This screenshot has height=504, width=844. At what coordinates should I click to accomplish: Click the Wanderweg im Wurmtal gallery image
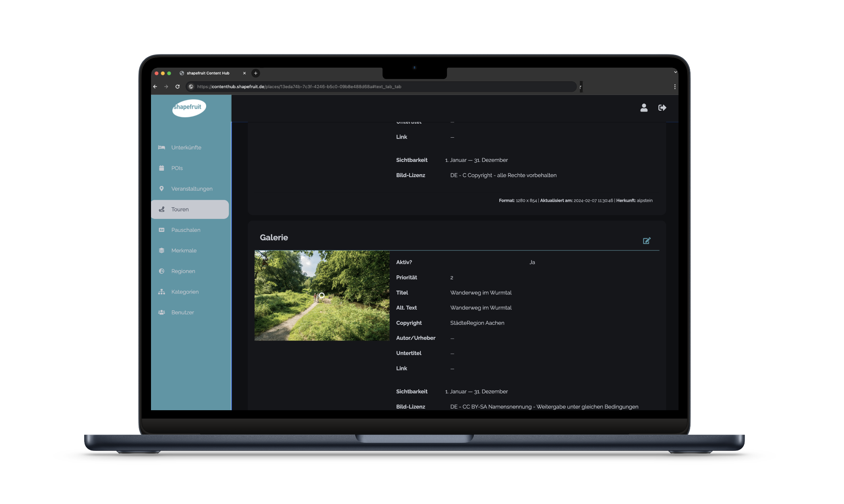click(x=322, y=295)
